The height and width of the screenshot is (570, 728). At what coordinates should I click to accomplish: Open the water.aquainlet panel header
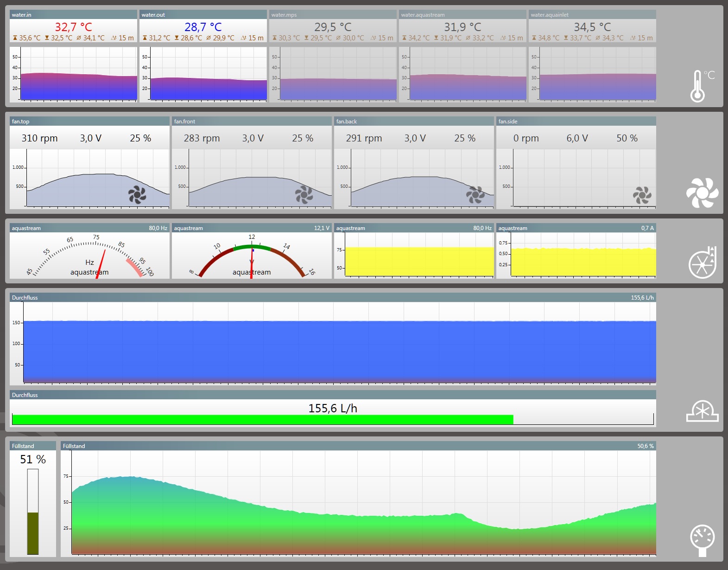[592, 15]
